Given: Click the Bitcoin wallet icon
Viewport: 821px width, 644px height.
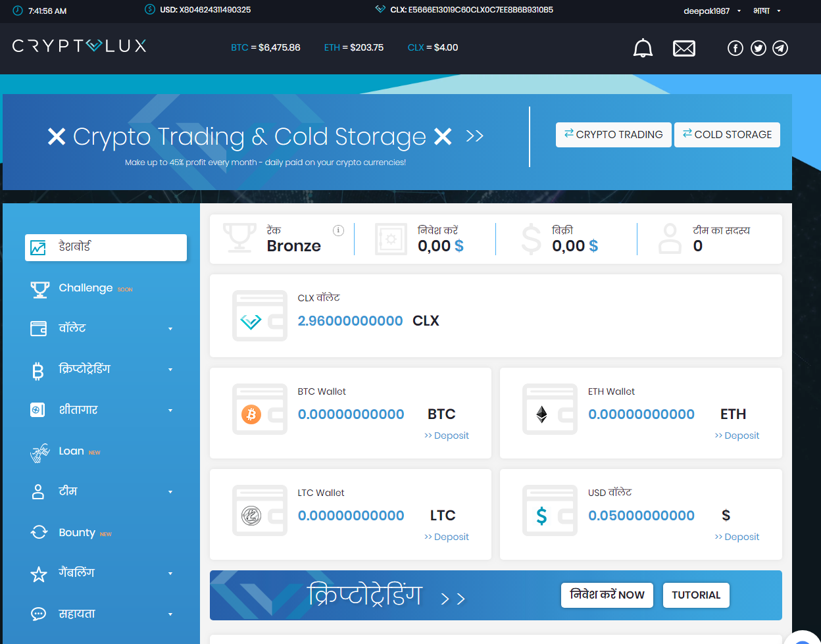Looking at the screenshot, I should 259,409.
